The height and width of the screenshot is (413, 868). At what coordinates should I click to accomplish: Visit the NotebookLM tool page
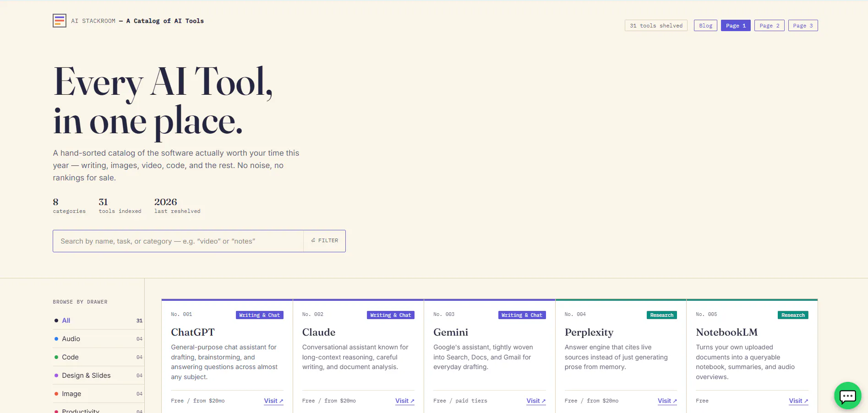coord(798,401)
